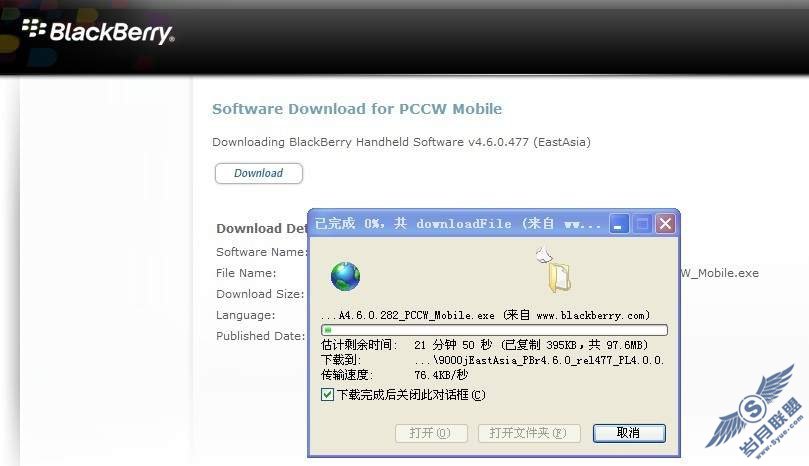Click the Downloading BlackBerry Handheld Software v4.6.0.477 text
The width and height of the screenshot is (809, 466).
point(401,142)
